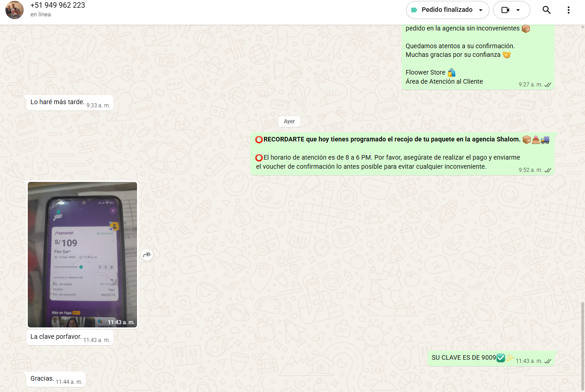Select the 'Gracias.' message bubble

[42, 379]
